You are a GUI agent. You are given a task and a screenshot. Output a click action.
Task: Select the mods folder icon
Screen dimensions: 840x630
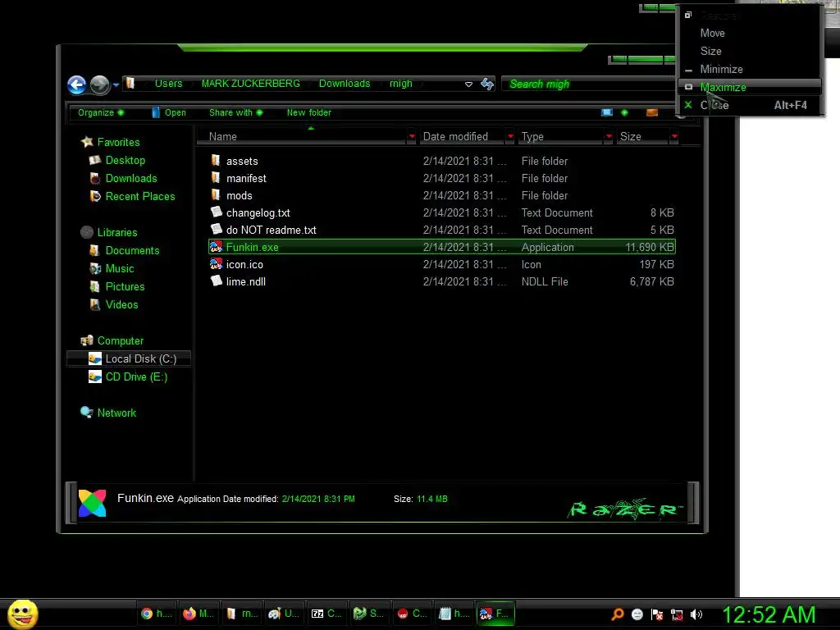tap(216, 194)
